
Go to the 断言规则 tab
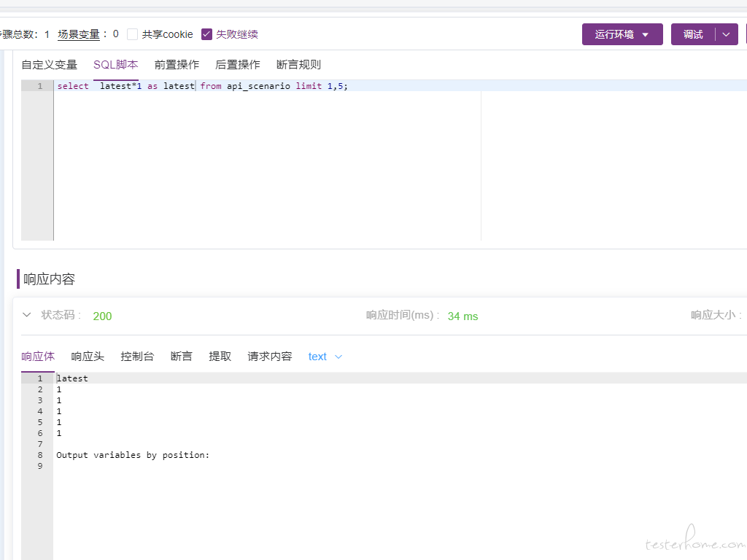(298, 65)
